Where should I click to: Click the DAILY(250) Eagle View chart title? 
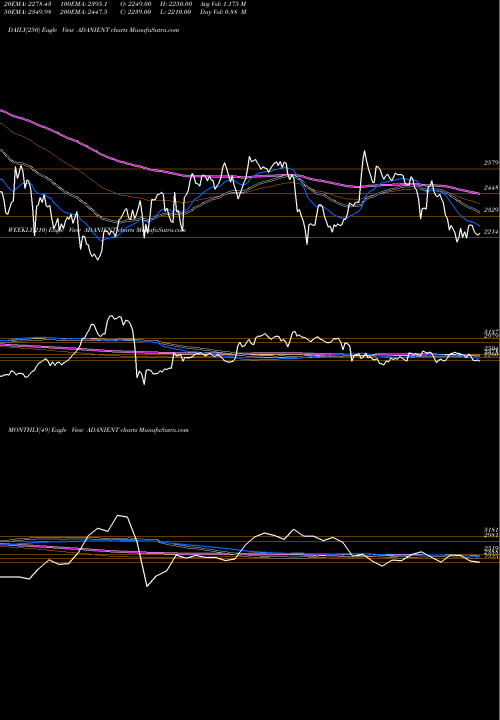(x=94, y=30)
